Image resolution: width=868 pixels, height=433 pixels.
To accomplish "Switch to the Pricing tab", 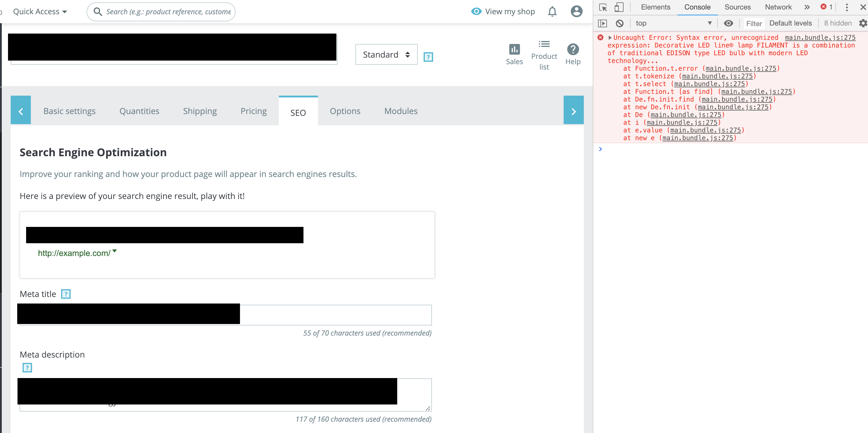I will tap(253, 111).
